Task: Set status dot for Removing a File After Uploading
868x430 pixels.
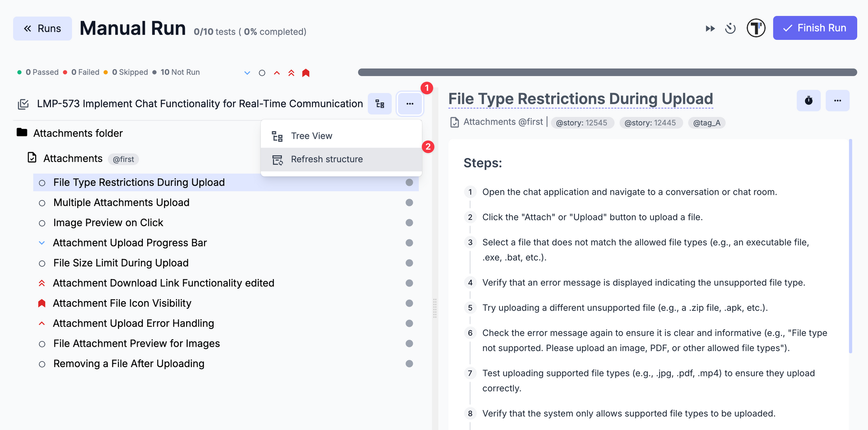Action: (409, 364)
